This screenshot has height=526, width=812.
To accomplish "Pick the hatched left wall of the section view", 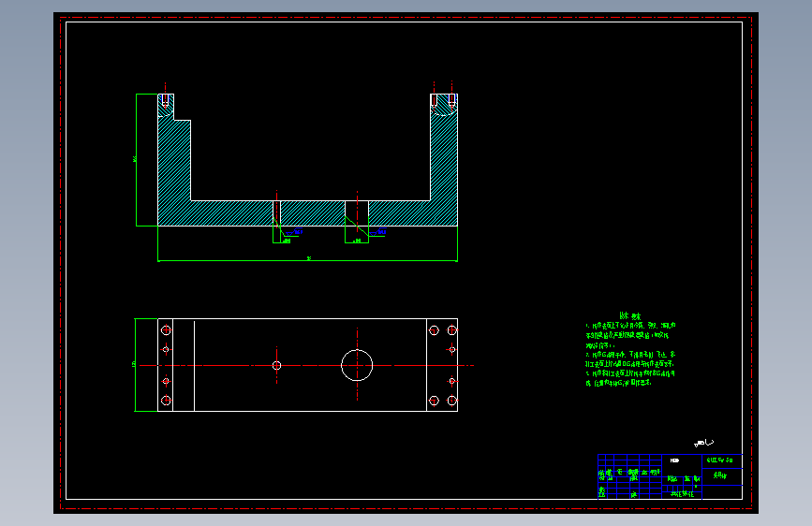I will pyautogui.click(x=174, y=160).
